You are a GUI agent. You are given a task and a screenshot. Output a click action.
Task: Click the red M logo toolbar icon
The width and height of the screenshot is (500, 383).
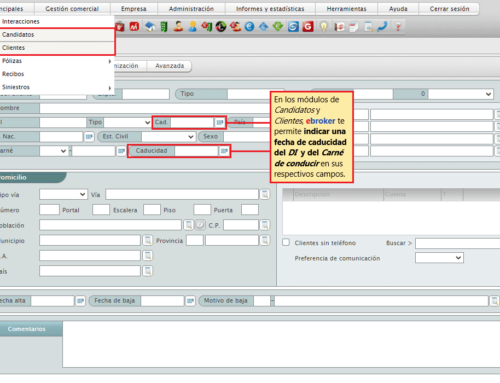click(x=134, y=27)
